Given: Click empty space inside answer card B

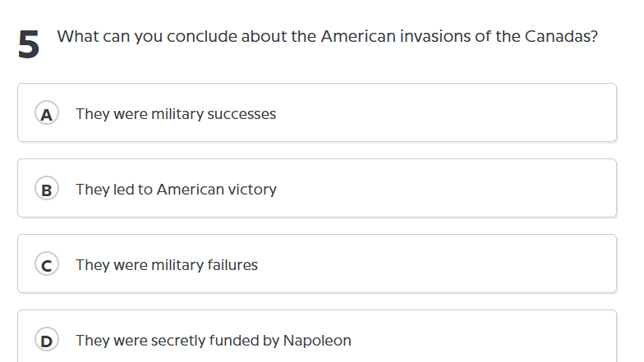Looking at the screenshot, I should [452, 190].
